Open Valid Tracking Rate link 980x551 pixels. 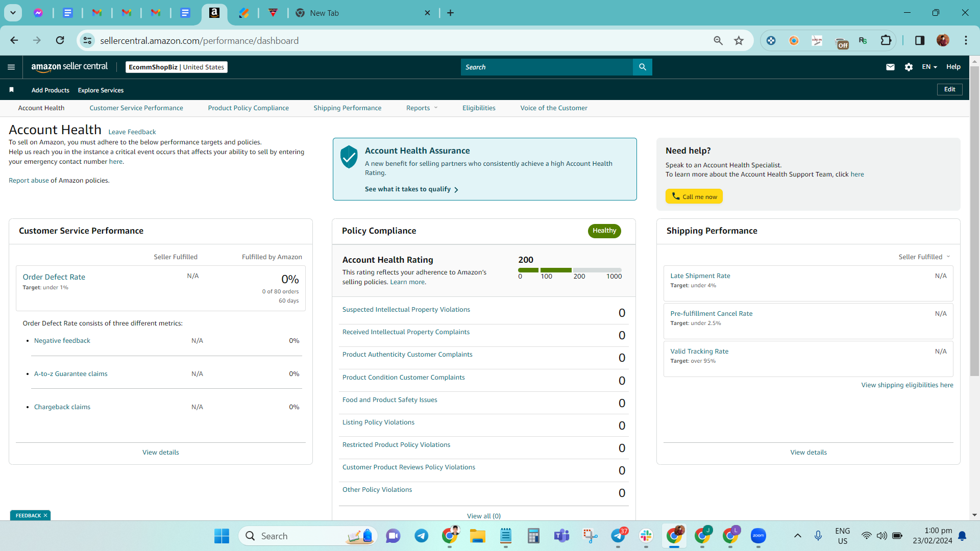(699, 351)
